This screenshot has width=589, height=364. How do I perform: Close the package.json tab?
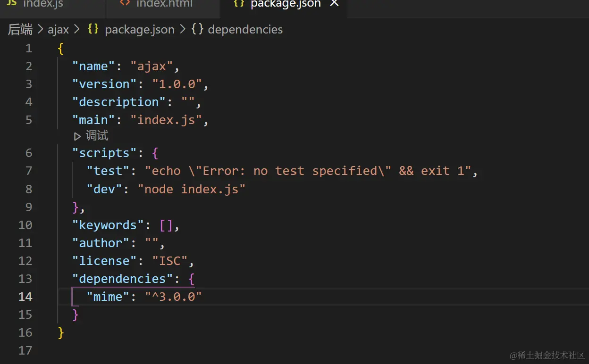[x=334, y=4]
